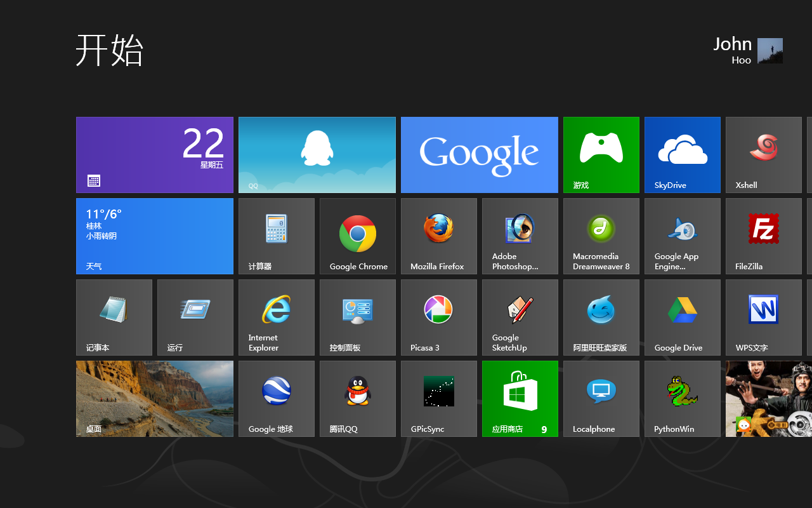Image resolution: width=812 pixels, height=508 pixels.
Task: Launch Mozilla Firefox from Start screen
Action: point(438,236)
